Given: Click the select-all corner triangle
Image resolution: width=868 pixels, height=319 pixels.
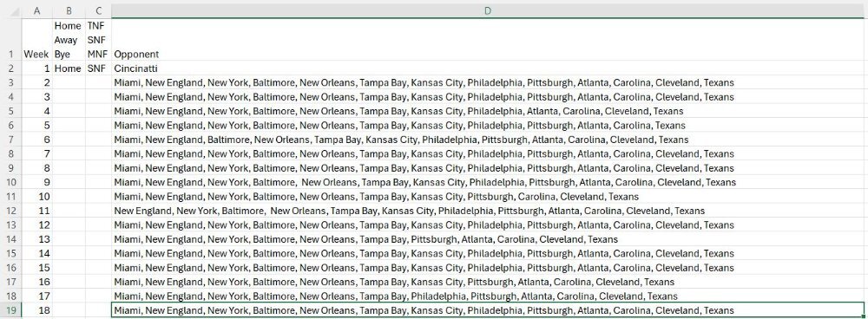Looking at the screenshot, I should [11, 10].
